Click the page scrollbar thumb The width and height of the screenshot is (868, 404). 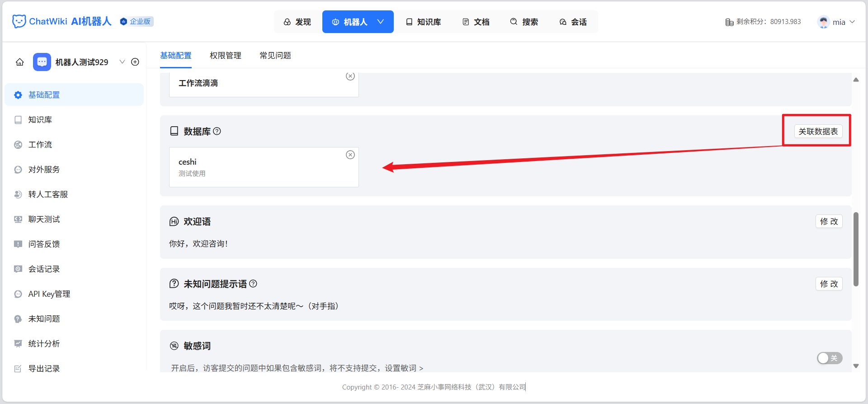pyautogui.click(x=856, y=249)
